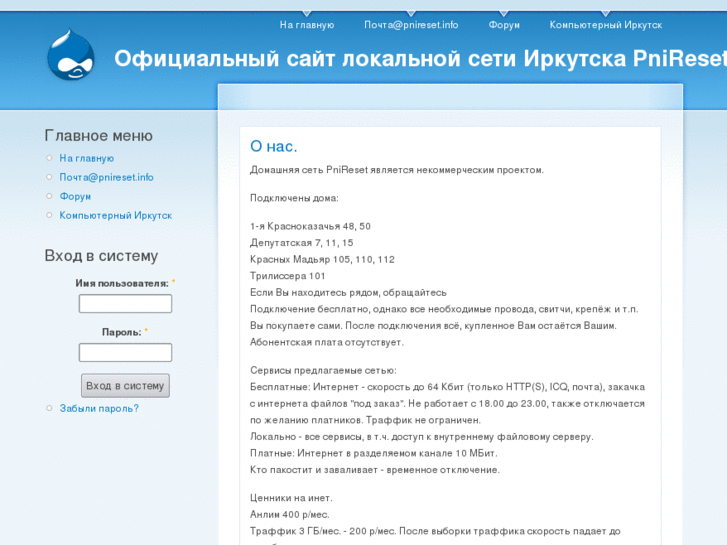Click line starting 'Подключение бесплатно, однако'
Viewport: 727px width, 545px height.
pyautogui.click(x=444, y=309)
